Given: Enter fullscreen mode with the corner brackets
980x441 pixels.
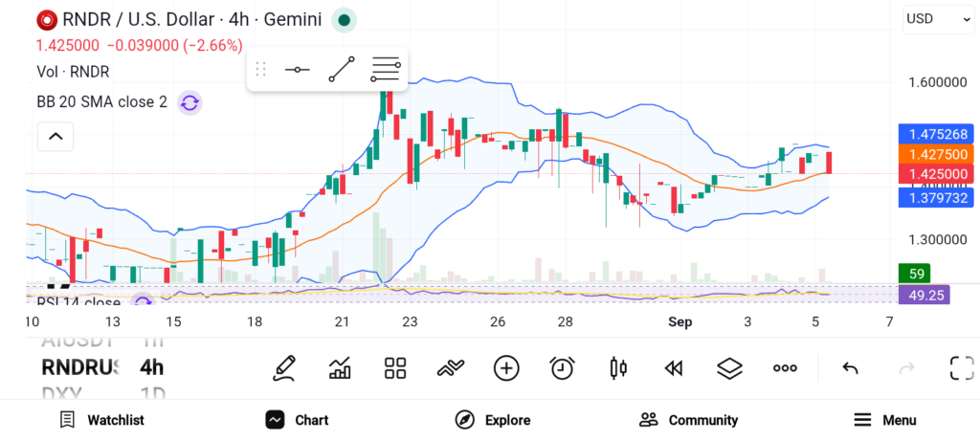Looking at the screenshot, I should pyautogui.click(x=962, y=368).
